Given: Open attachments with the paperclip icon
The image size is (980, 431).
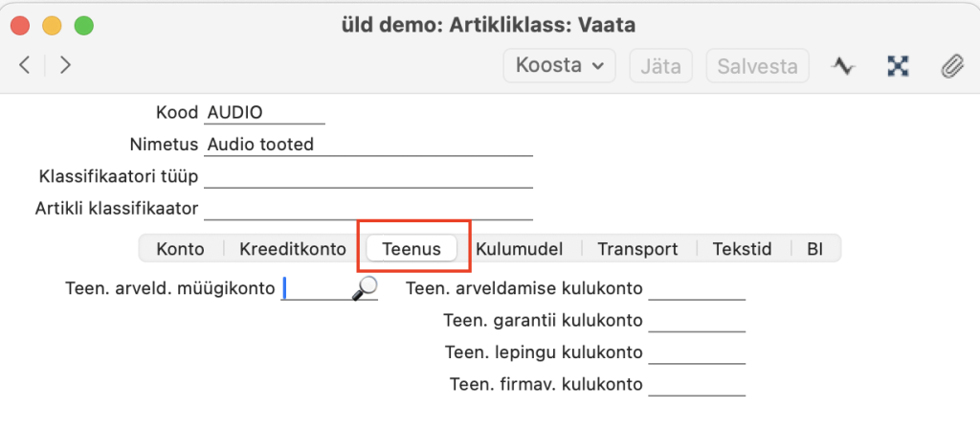Looking at the screenshot, I should [x=951, y=66].
